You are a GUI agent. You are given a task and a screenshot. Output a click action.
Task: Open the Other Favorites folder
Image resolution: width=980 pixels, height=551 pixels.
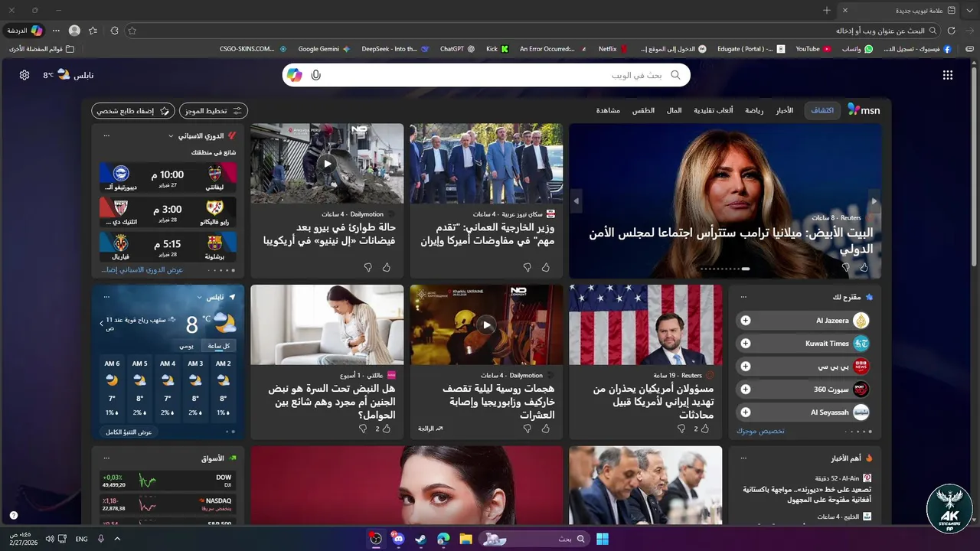42,49
